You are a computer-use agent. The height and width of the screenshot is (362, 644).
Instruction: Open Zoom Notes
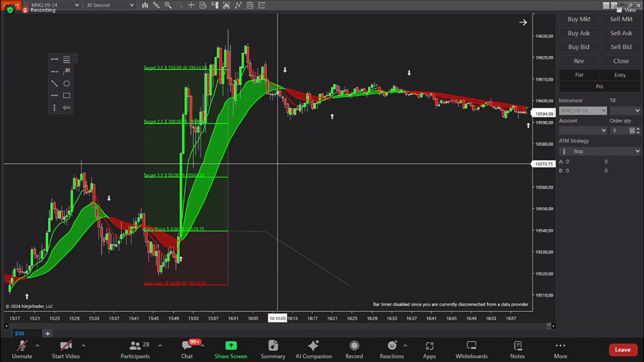click(x=517, y=350)
